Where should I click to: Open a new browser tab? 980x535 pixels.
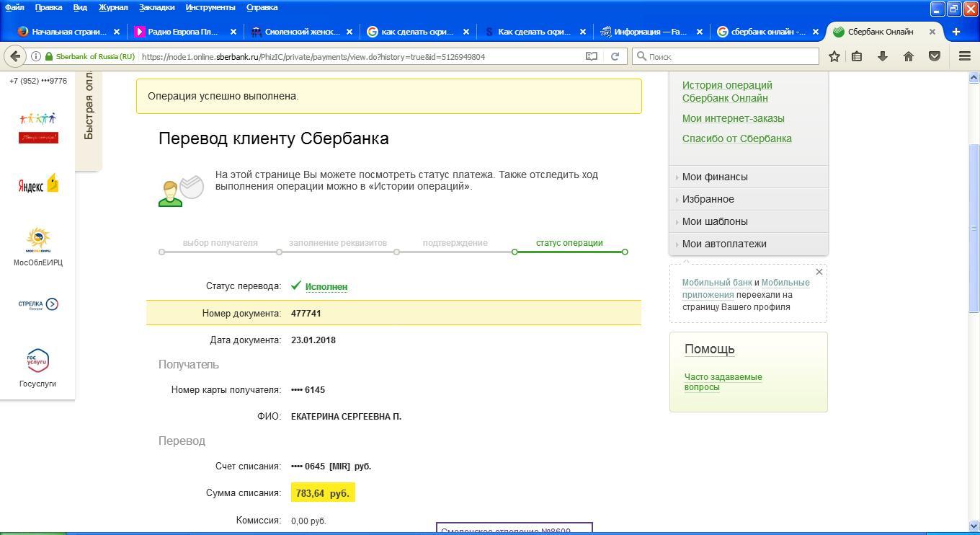956,32
